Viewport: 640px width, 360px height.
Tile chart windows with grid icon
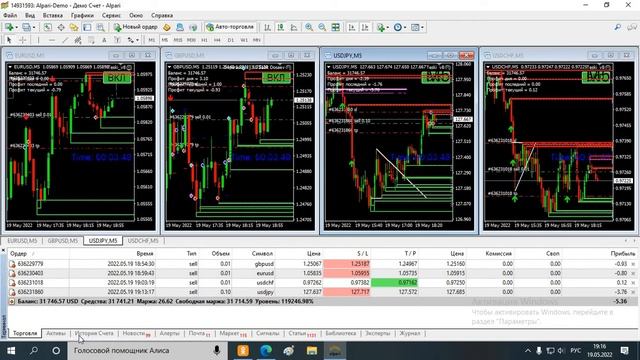coord(336,27)
